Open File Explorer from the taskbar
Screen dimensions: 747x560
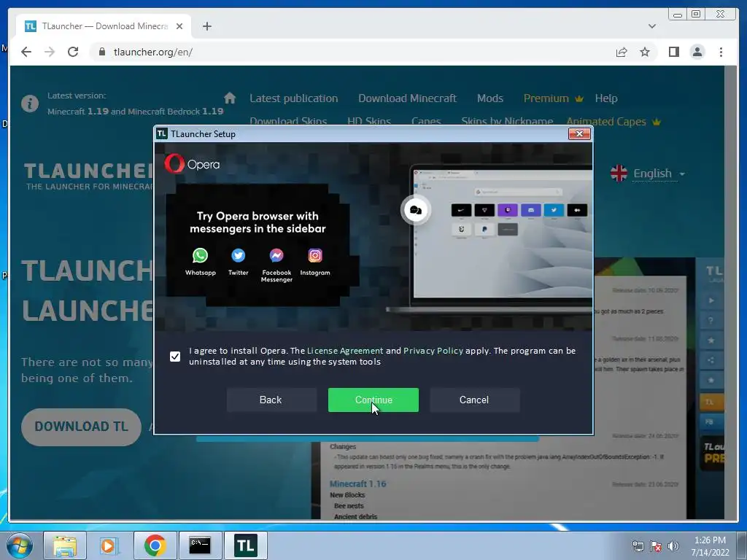pos(65,545)
